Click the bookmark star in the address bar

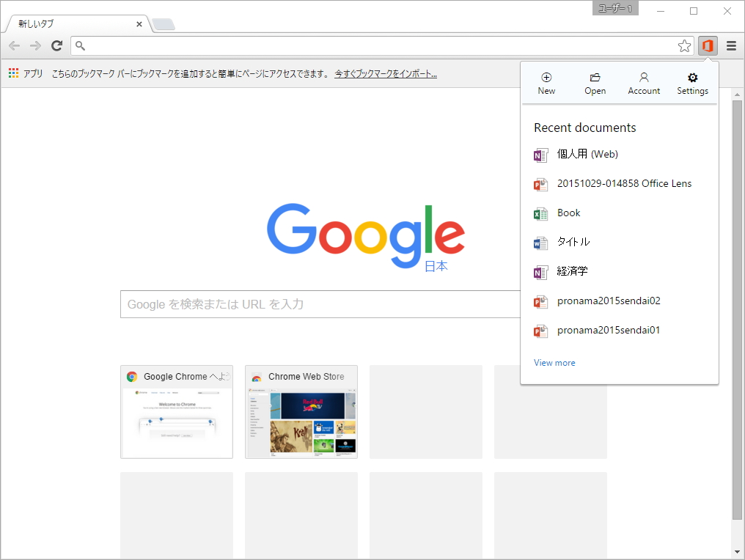tap(684, 45)
